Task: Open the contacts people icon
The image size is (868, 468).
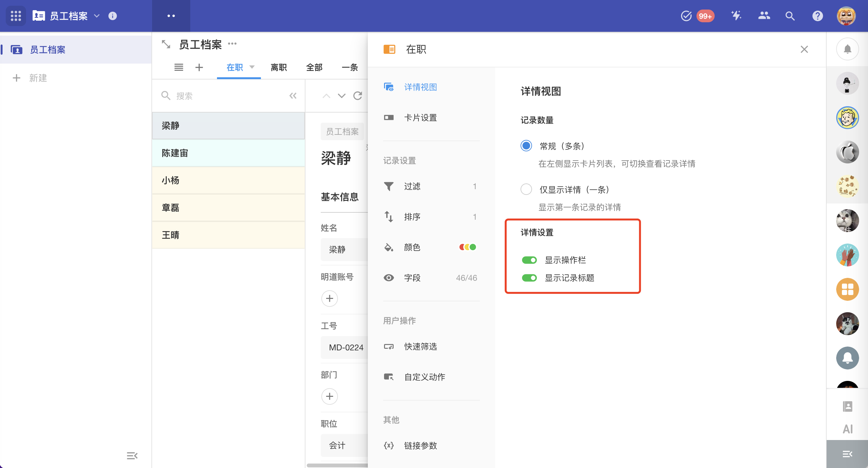Action: (x=764, y=16)
